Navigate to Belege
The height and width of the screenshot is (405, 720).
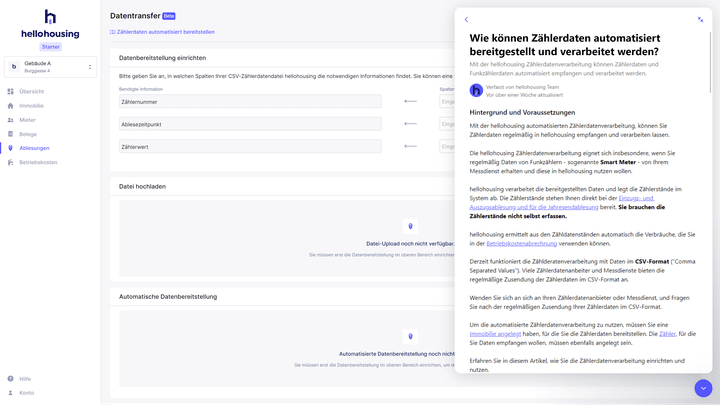(28, 134)
